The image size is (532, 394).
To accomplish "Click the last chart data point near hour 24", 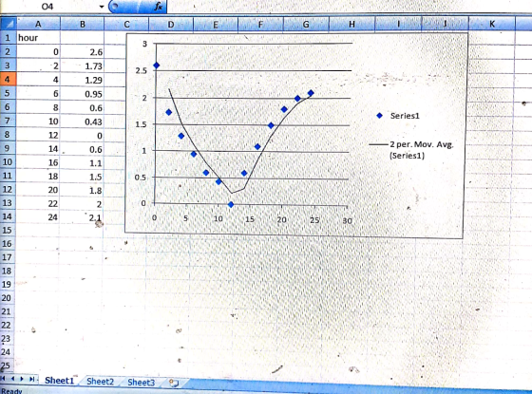I will pyautogui.click(x=311, y=93).
